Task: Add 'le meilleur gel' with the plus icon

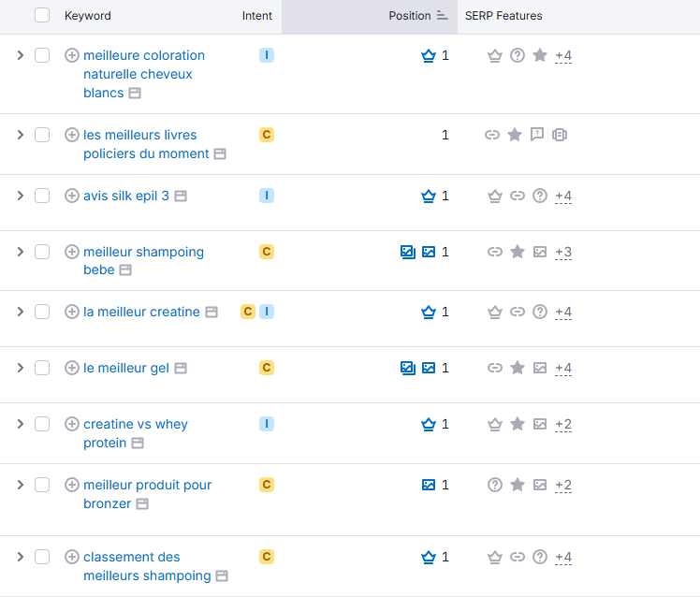Action: [x=72, y=368]
